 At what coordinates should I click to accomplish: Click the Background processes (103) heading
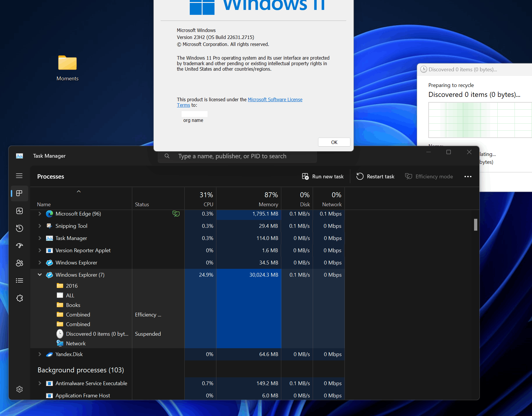[81, 370]
